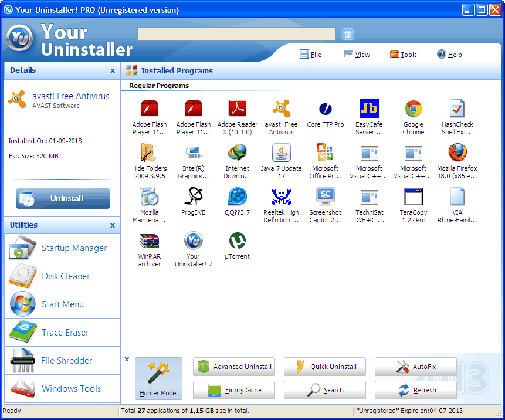Open the Tools menu
The width and height of the screenshot is (505, 420).
click(403, 55)
